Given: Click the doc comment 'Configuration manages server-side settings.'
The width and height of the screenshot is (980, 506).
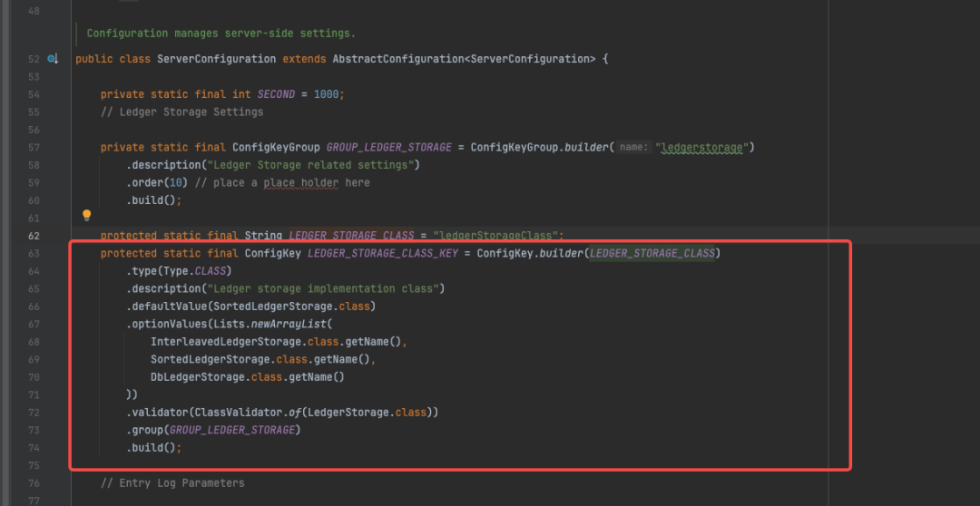Looking at the screenshot, I should tap(221, 34).
